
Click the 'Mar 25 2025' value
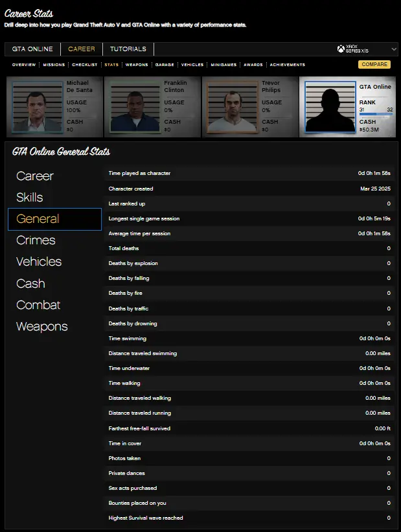click(375, 189)
